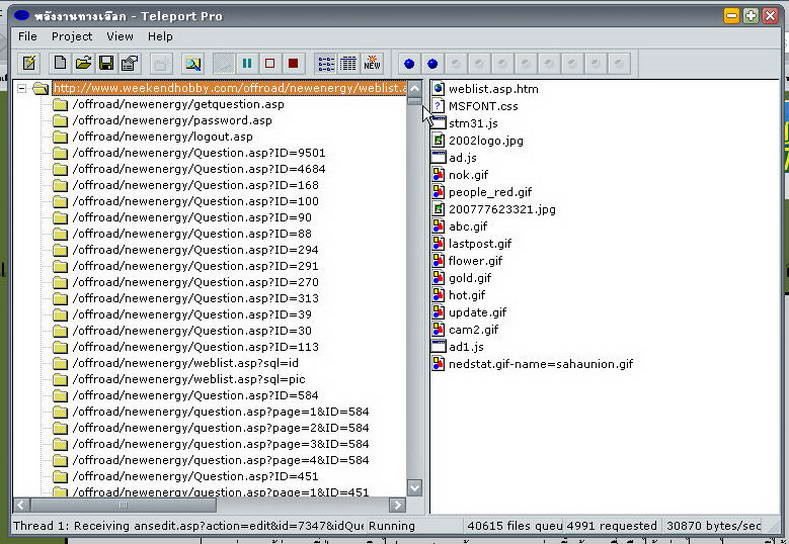Viewport: 789px width, 544px height.
Task: Create a new project with blank page icon
Action: (x=61, y=64)
